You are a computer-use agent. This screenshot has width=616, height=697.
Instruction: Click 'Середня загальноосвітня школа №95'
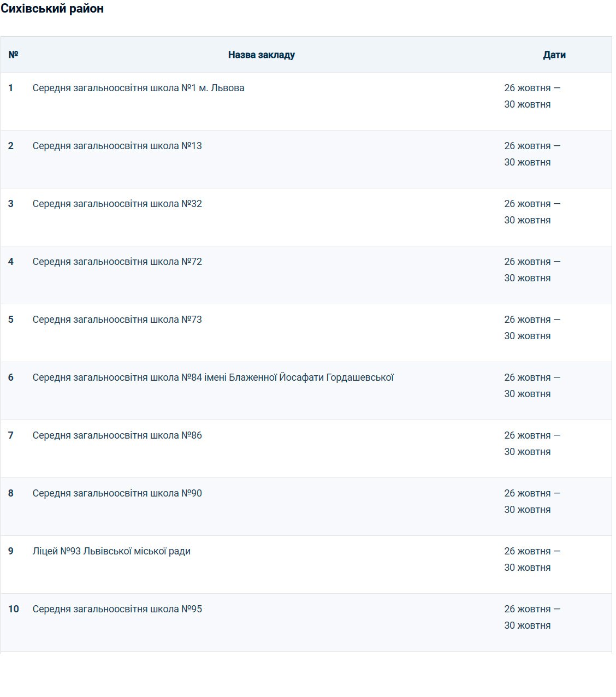pos(117,609)
